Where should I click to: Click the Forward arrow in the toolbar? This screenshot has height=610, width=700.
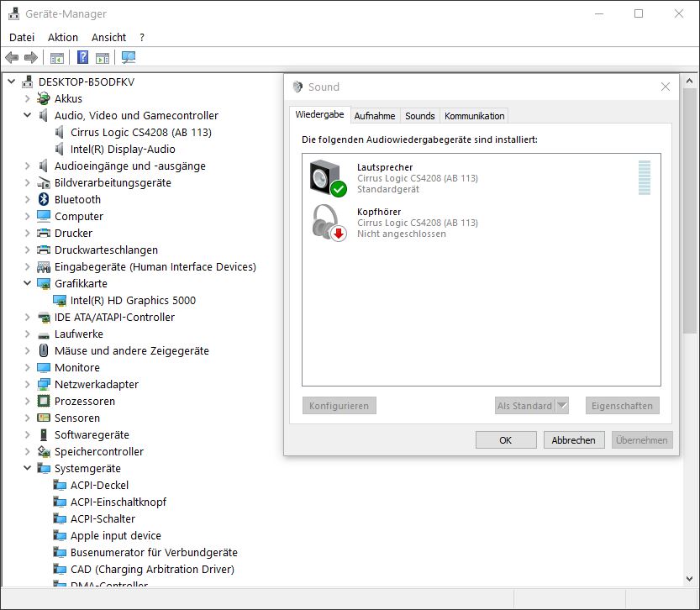[31, 58]
